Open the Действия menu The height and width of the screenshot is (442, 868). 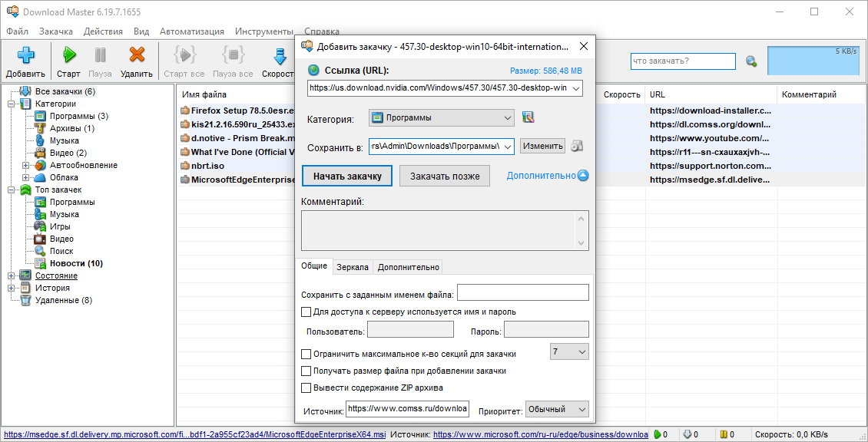coord(103,31)
